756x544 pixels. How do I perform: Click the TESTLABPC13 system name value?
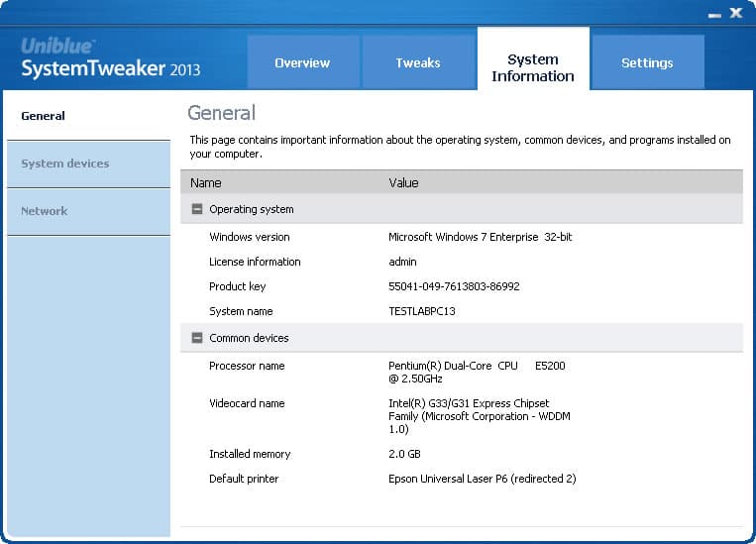click(422, 311)
